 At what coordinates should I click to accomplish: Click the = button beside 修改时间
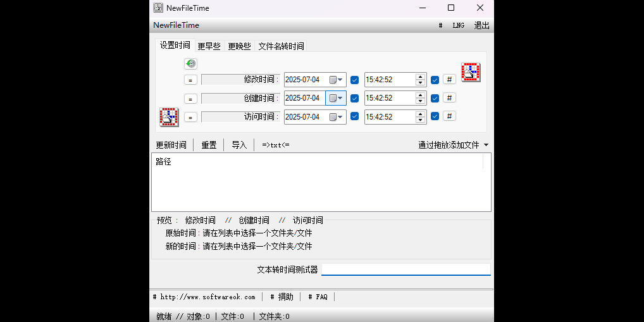190,80
